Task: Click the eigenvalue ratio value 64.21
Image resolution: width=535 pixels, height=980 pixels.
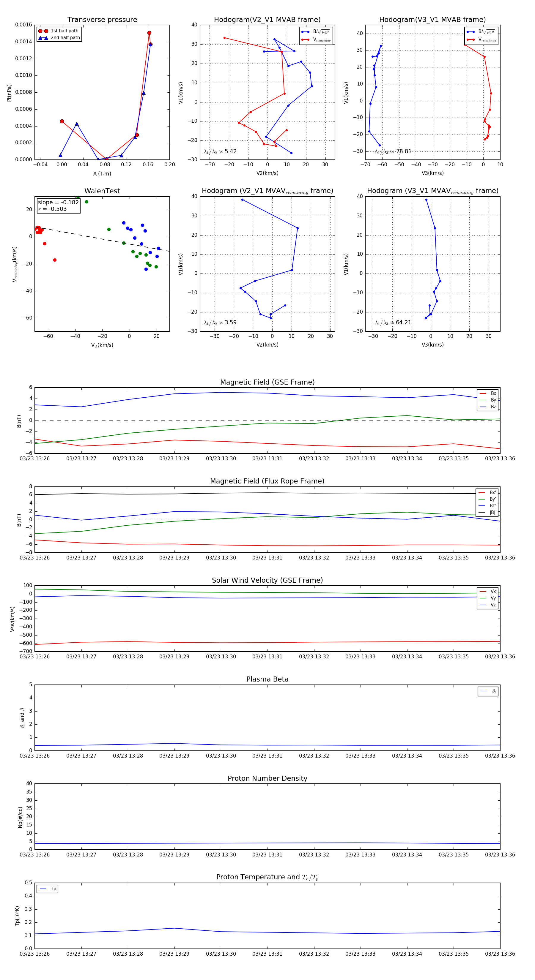Action: [404, 323]
